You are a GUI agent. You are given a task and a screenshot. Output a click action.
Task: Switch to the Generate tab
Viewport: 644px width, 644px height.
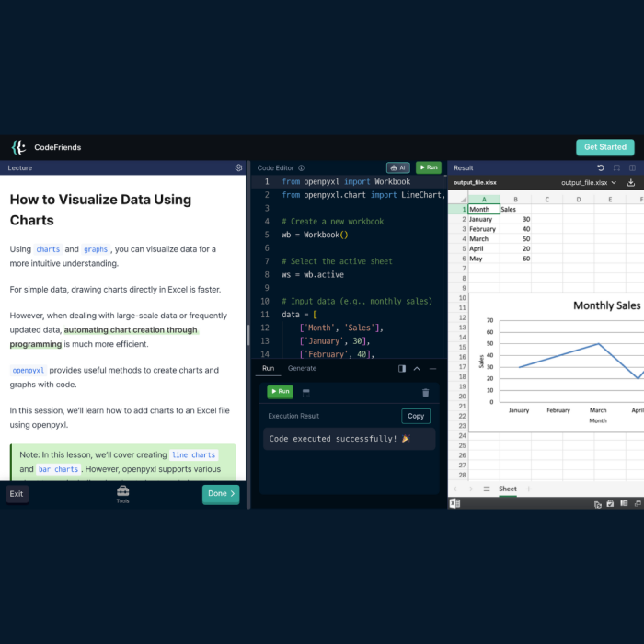click(x=302, y=368)
